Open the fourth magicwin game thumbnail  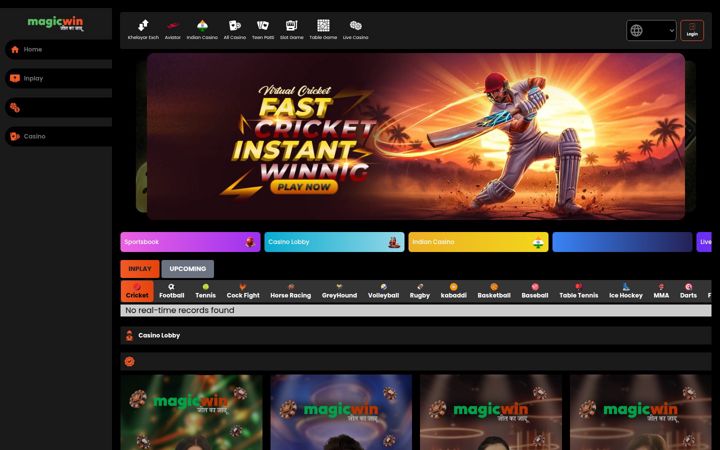[641, 412]
